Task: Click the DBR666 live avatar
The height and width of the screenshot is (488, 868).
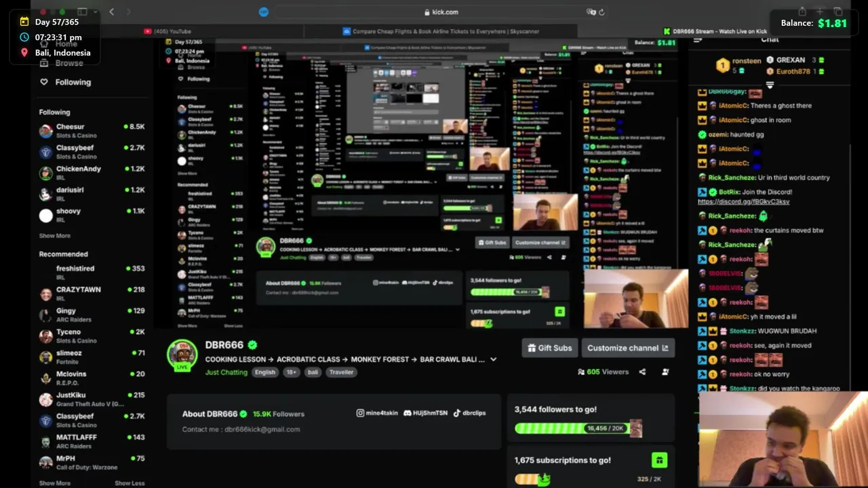Action: (182, 355)
